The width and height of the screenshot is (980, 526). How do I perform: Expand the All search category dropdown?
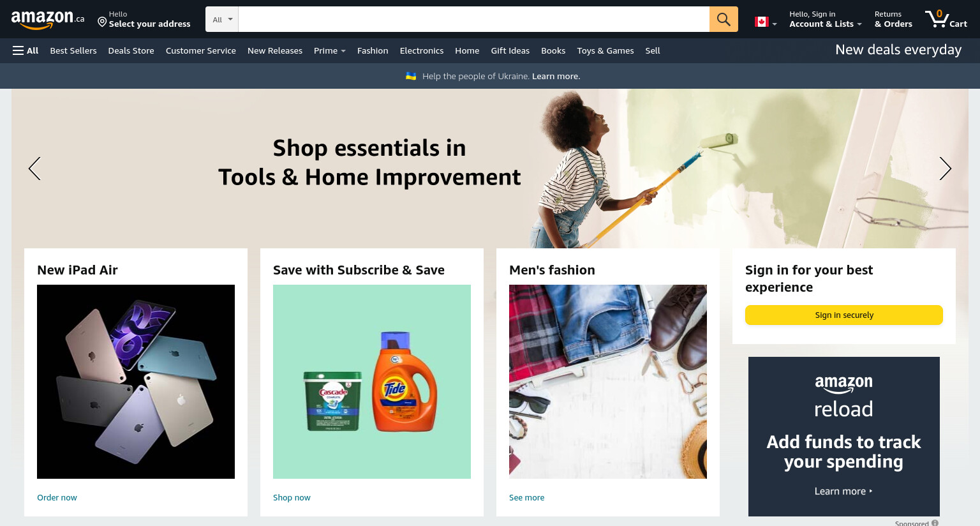pyautogui.click(x=222, y=19)
